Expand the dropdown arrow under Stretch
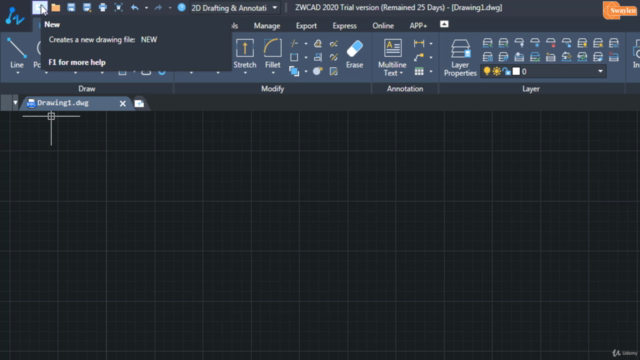 coord(245,73)
